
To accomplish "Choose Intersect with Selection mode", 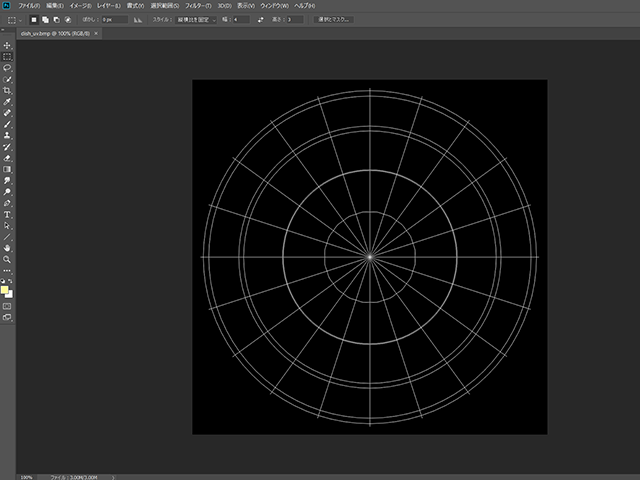I will point(68,20).
